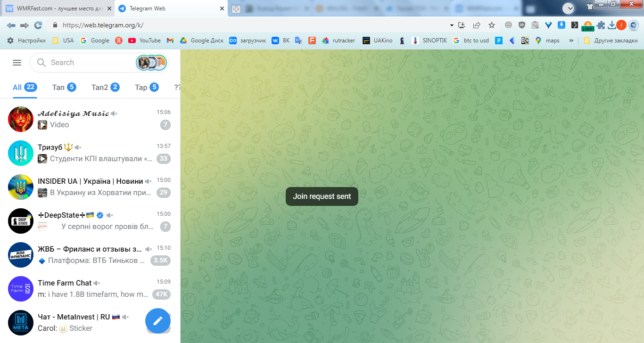Open the DeepState channel chat
Image resolution: width=644 pixels, height=343 pixels.
point(90,221)
